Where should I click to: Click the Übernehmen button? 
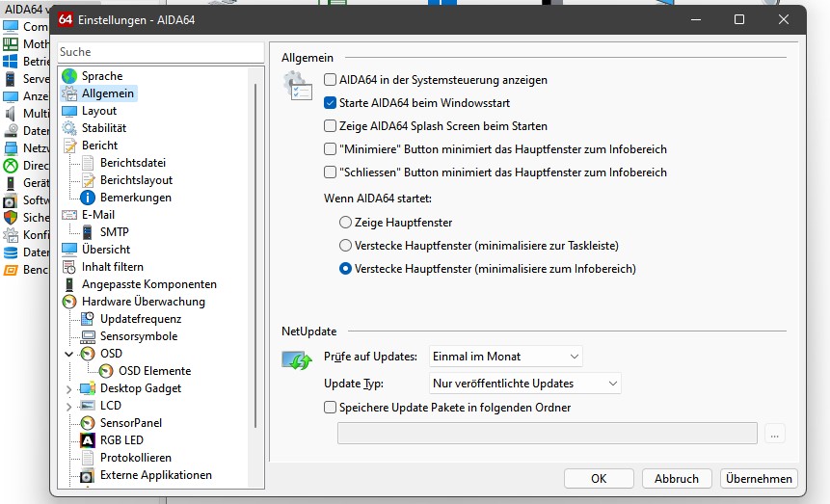[759, 479]
